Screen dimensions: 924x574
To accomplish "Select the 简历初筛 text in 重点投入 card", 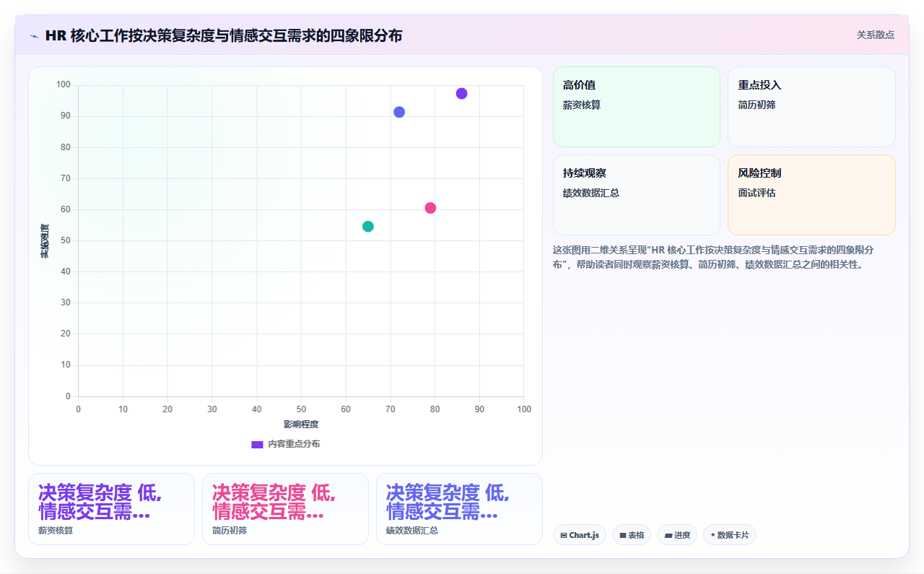I will click(757, 105).
